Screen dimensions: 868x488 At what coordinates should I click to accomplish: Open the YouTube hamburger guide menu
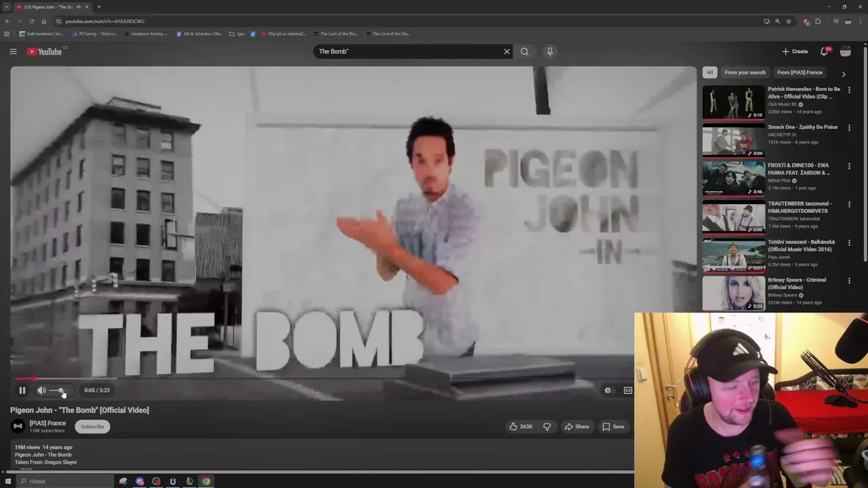pyautogui.click(x=13, y=52)
